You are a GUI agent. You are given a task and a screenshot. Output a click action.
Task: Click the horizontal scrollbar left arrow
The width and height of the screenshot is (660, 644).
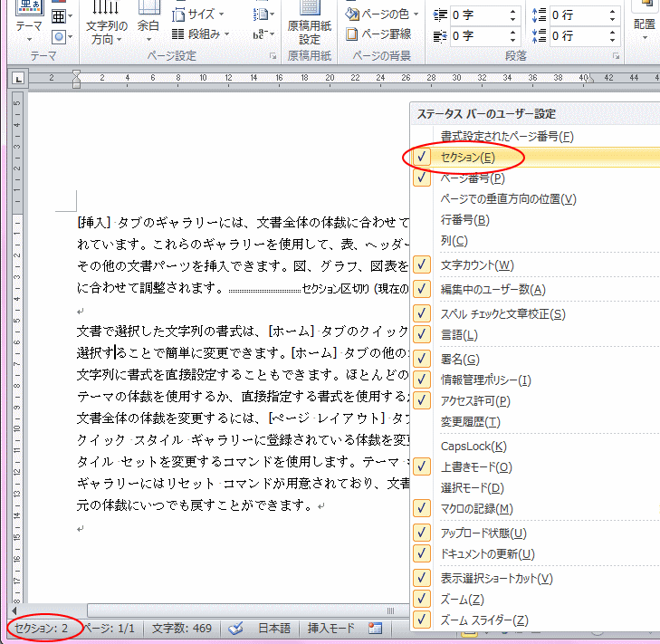click(x=14, y=610)
